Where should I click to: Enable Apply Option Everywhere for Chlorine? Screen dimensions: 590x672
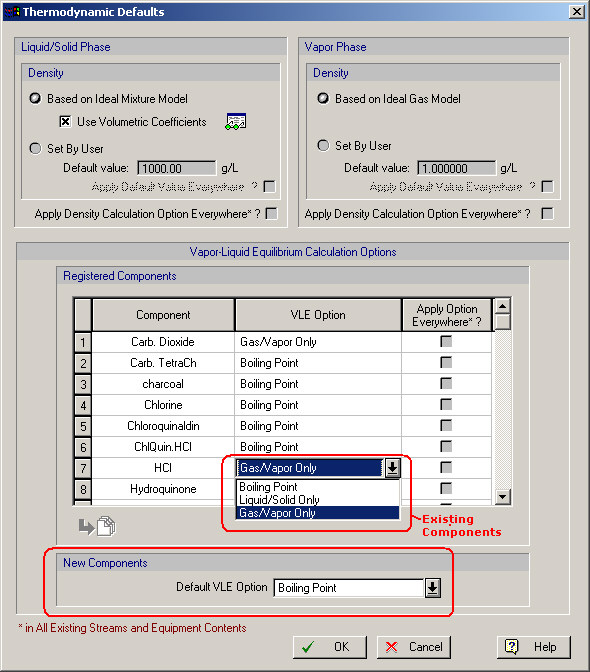(x=446, y=405)
